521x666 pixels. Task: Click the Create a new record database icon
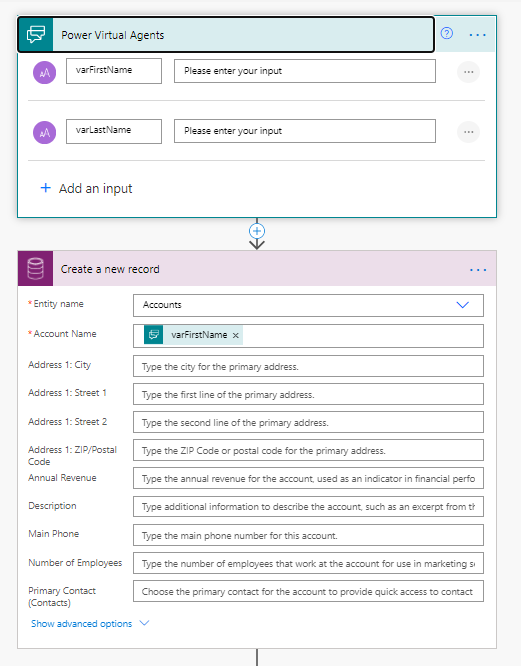(36, 268)
